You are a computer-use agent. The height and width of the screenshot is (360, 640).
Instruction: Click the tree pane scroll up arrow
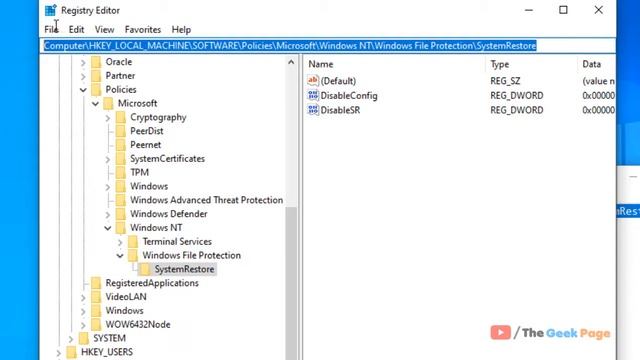(291, 62)
